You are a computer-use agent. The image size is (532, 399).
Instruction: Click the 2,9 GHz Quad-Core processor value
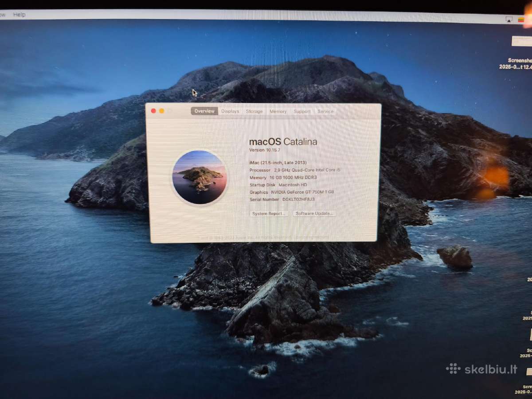pos(307,170)
